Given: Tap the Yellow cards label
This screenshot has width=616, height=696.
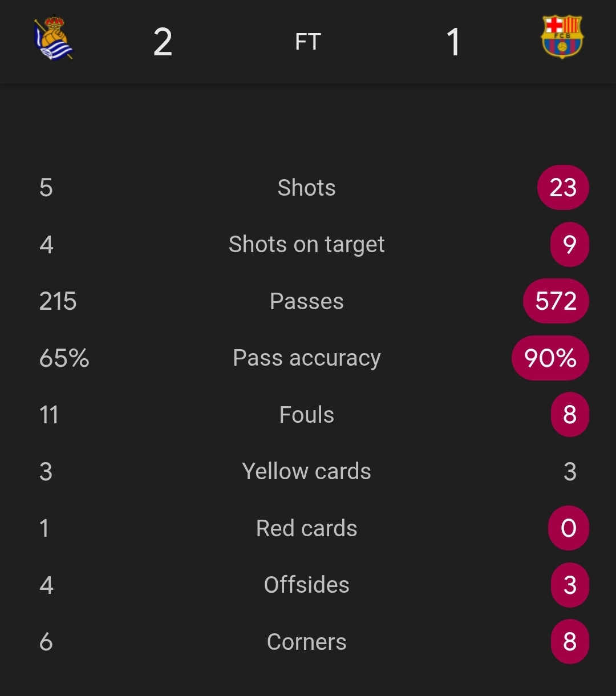Looking at the screenshot, I should [307, 472].
